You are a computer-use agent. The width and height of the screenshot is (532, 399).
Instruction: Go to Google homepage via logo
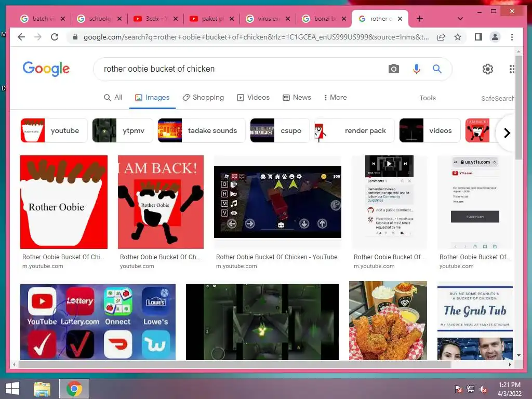click(x=46, y=69)
